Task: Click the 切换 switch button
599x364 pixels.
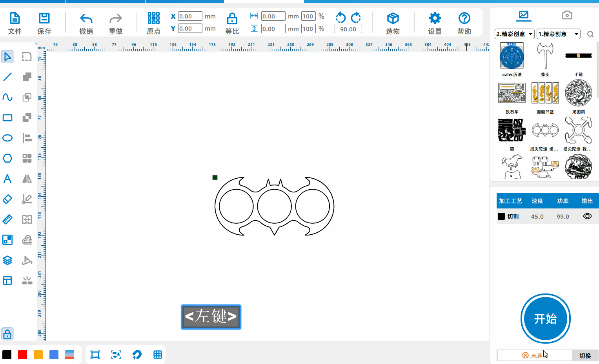Action: click(x=585, y=355)
